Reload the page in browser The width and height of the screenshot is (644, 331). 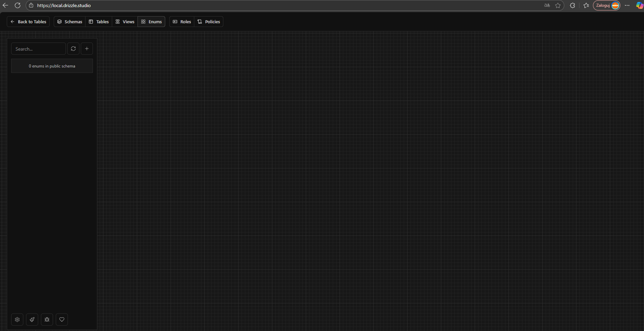pyautogui.click(x=18, y=5)
